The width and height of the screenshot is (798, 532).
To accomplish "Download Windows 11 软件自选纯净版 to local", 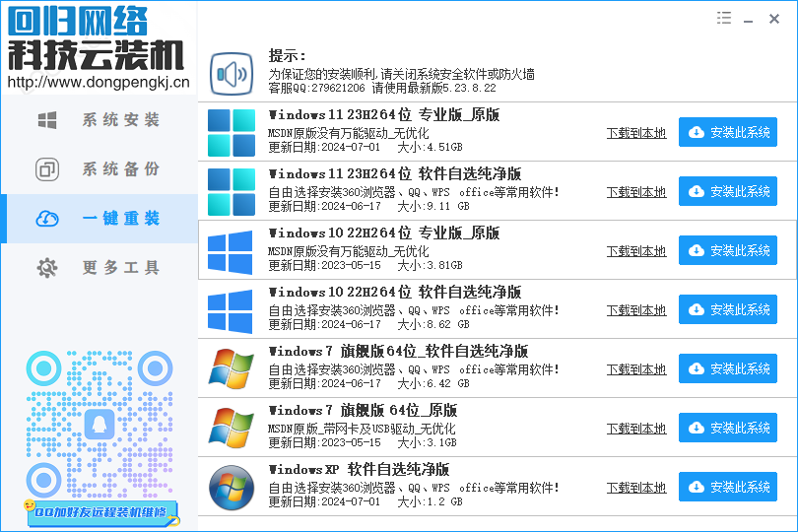I will [636, 192].
